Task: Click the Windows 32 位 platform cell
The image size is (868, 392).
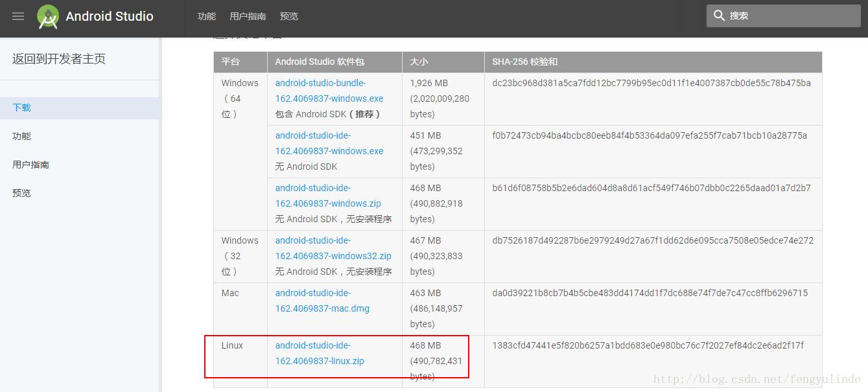Action: [240, 256]
